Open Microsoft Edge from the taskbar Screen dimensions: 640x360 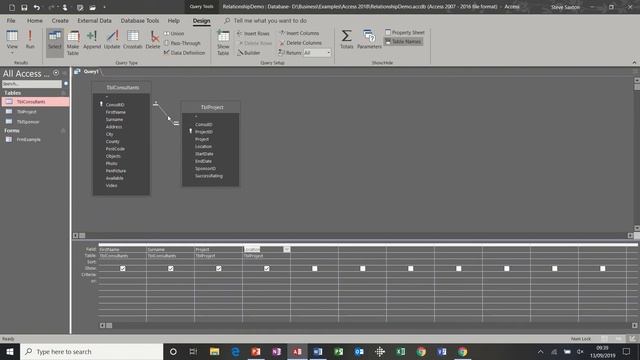click(x=235, y=351)
